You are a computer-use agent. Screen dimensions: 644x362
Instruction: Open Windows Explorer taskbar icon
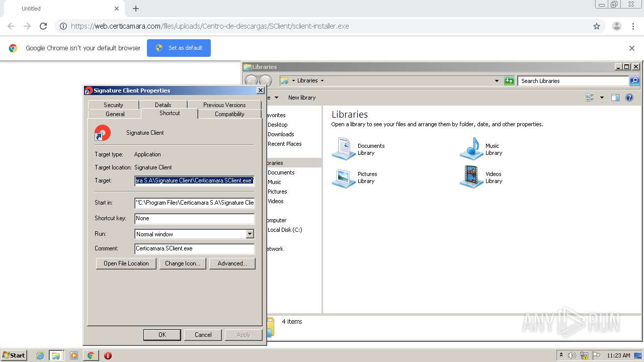point(56,355)
